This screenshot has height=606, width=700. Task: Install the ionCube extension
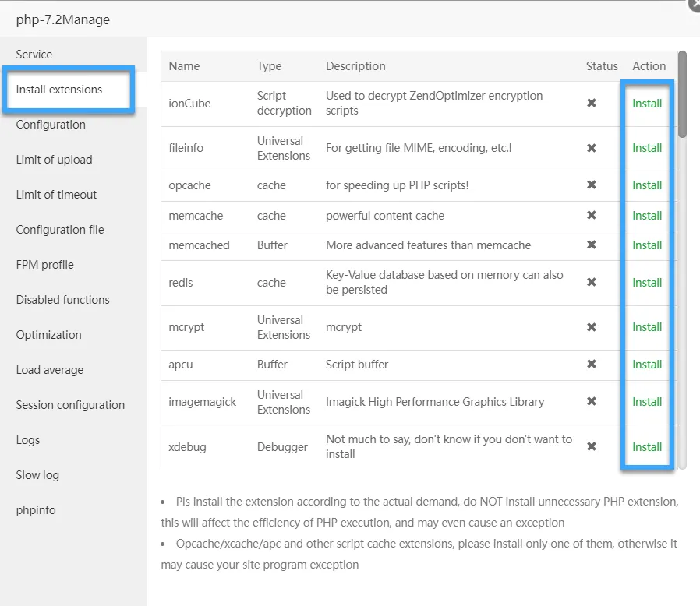pyautogui.click(x=647, y=104)
